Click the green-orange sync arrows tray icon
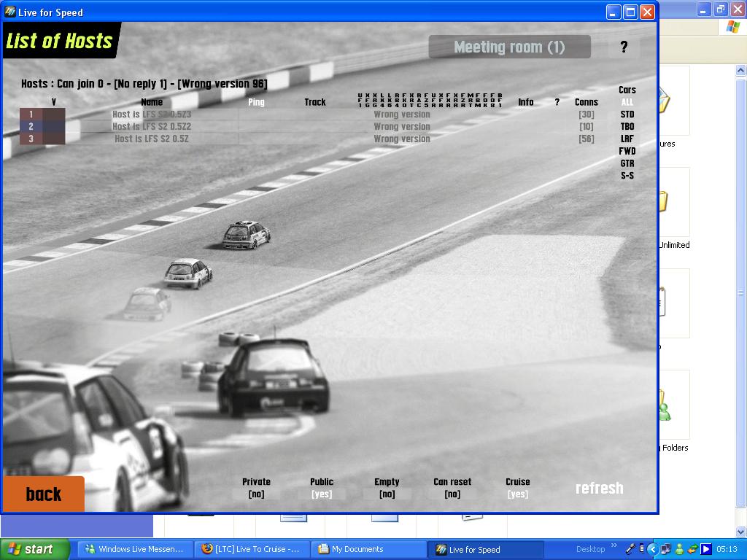 (x=692, y=550)
